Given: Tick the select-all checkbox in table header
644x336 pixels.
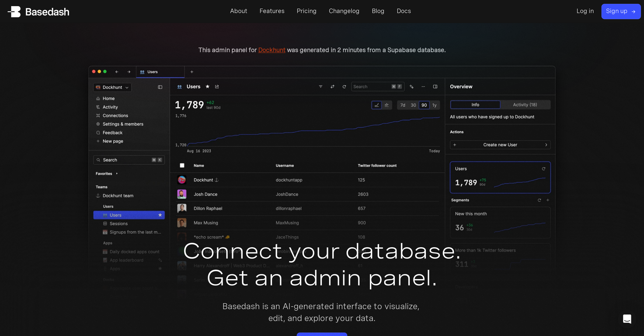Looking at the screenshot, I should point(182,165).
